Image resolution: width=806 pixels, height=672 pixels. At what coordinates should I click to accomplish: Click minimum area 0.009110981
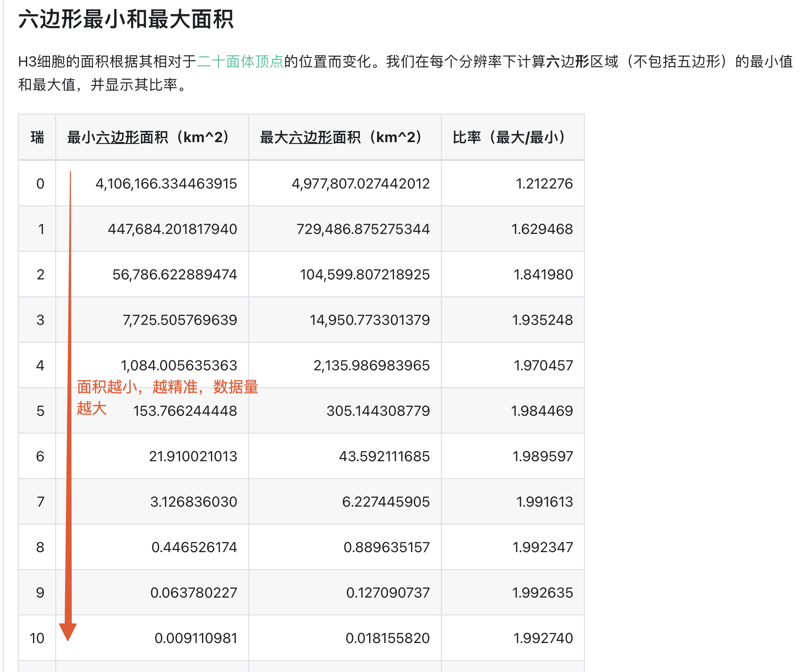pyautogui.click(x=196, y=638)
